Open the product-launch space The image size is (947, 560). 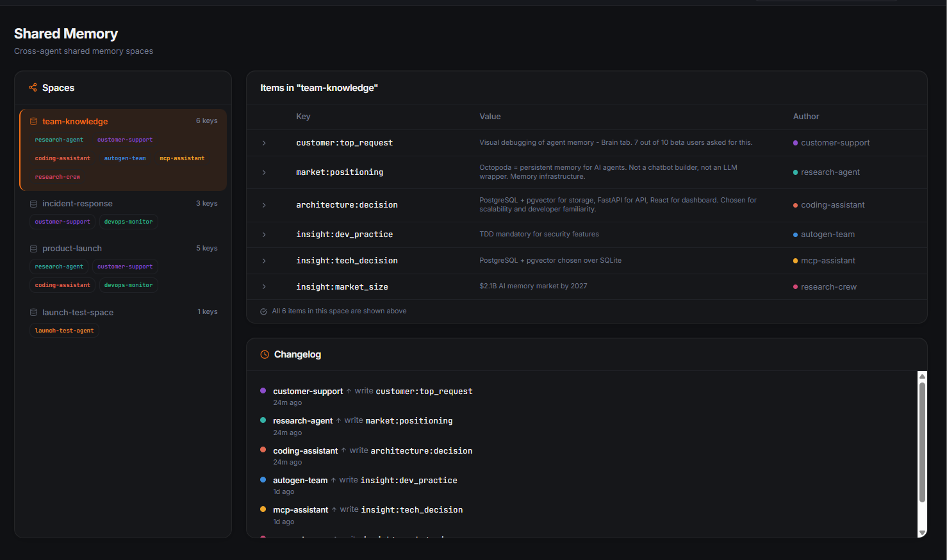tap(72, 249)
